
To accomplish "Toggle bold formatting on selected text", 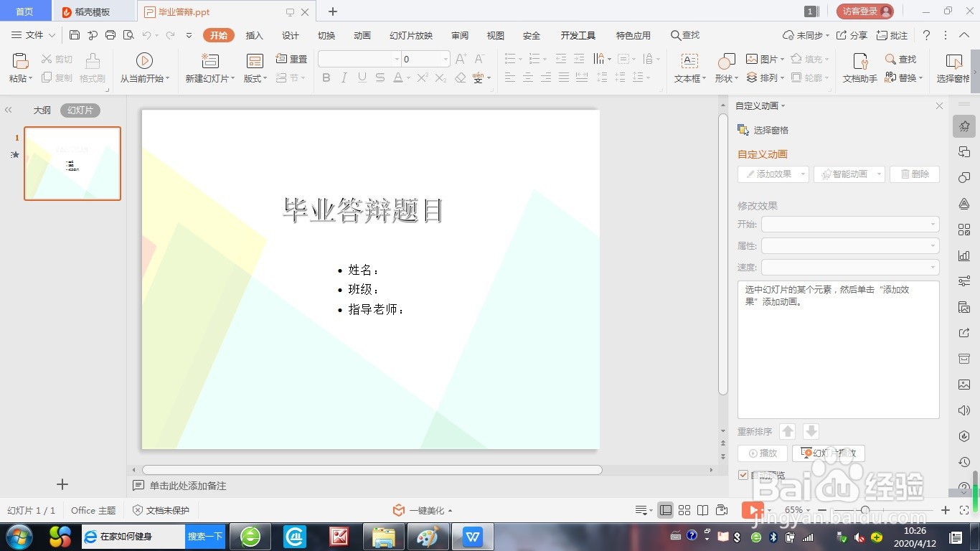I will tap(326, 77).
